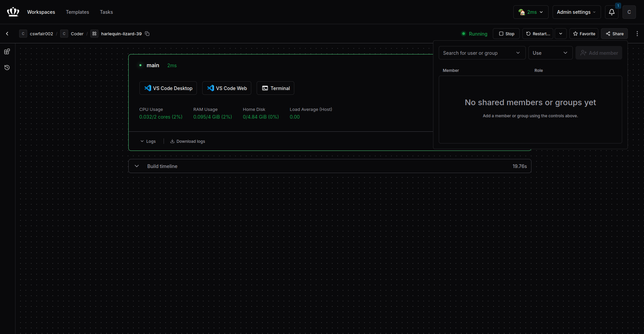644x334 pixels.
Task: Toggle Favorite for this workspace
Action: (584, 34)
